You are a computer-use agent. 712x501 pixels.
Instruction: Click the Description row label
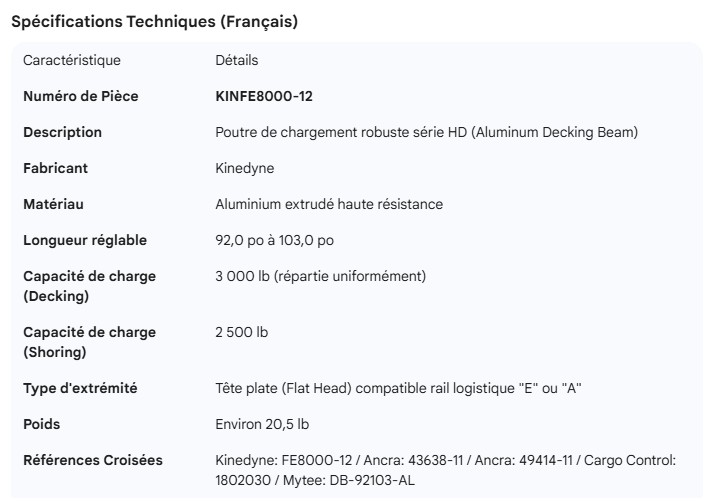point(62,132)
